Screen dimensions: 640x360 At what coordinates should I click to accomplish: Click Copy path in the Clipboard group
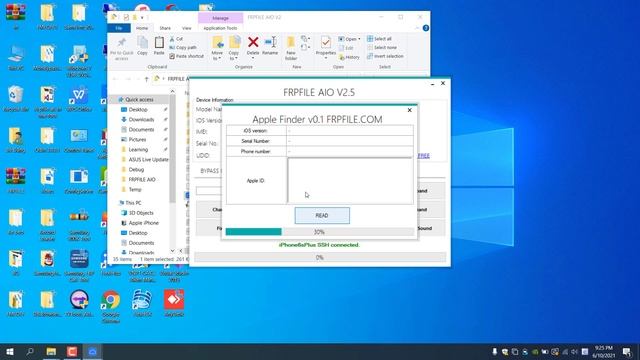pos(183,47)
